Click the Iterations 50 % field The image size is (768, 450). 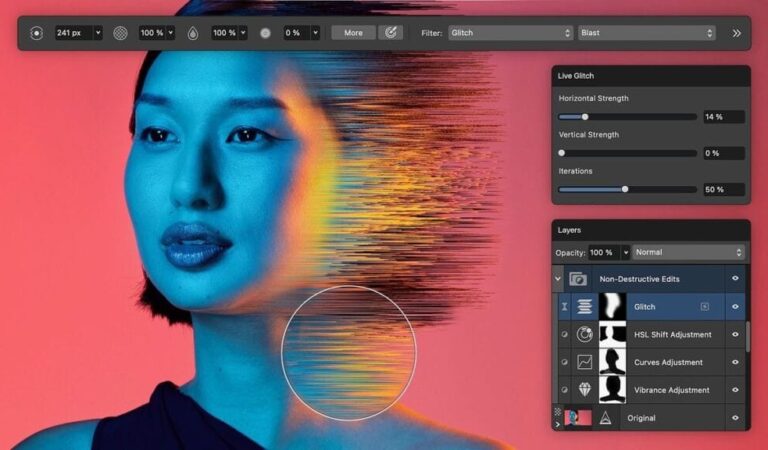pyautogui.click(x=724, y=189)
